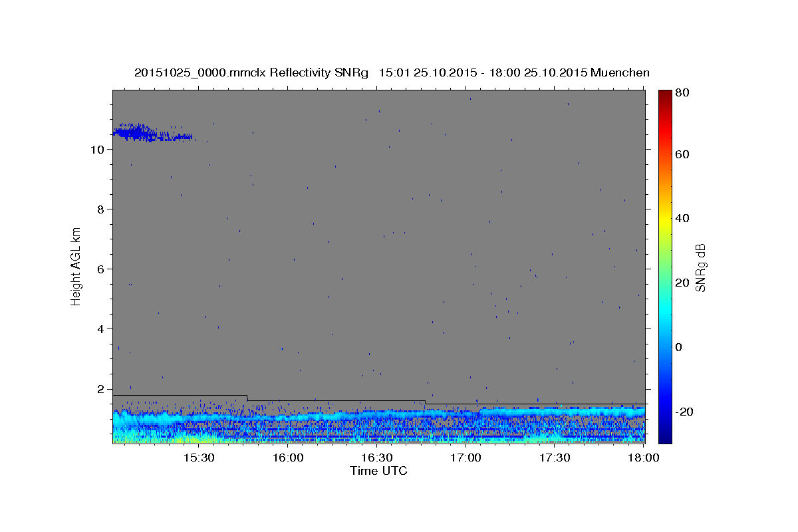Click the 15:30 time tick label
798x532 pixels.
[198, 458]
